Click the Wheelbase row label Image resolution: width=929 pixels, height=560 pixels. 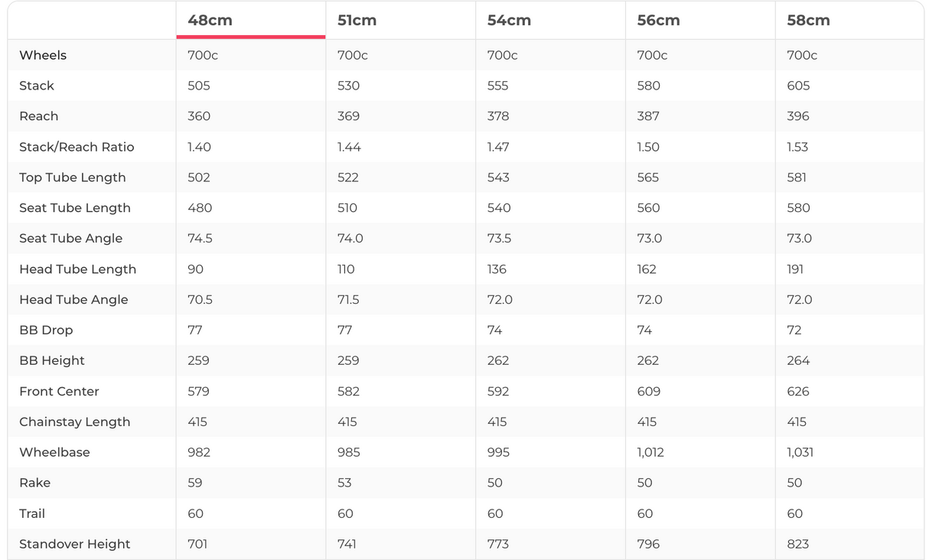54,453
